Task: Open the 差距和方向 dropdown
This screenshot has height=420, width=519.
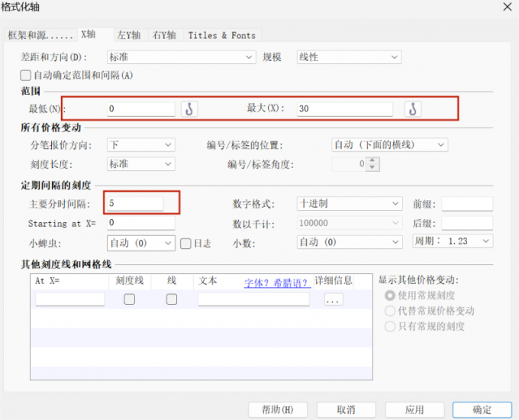Action: 180,57
